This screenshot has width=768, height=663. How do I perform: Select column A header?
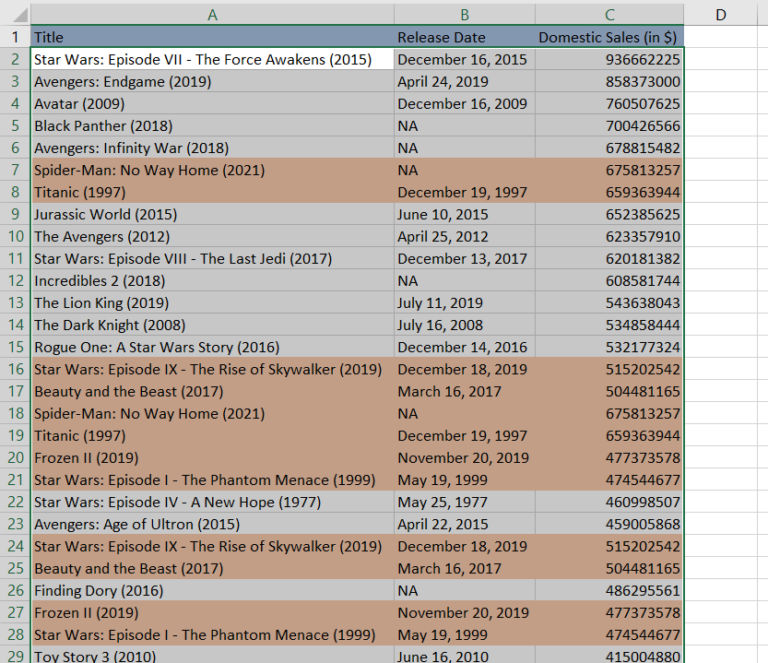tap(211, 14)
